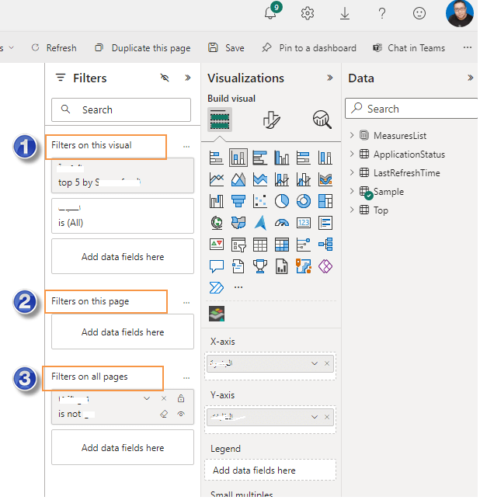This screenshot has height=500, width=480.
Task: Select the Power Automate visual
Action: [x=216, y=288]
